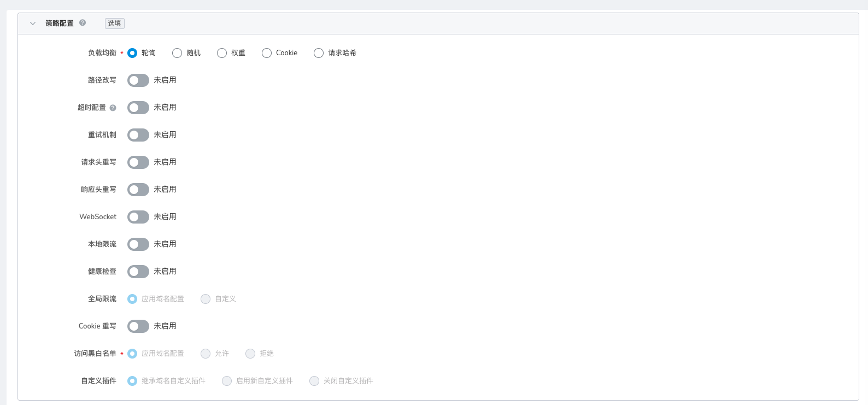The height and width of the screenshot is (405, 868).
Task: Choose Cookie load balancing radio
Action: pos(267,53)
